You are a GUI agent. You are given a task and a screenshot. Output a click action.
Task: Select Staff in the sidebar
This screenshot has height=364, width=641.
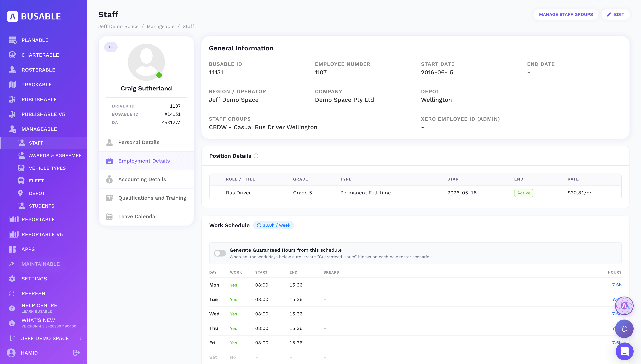coord(44,143)
